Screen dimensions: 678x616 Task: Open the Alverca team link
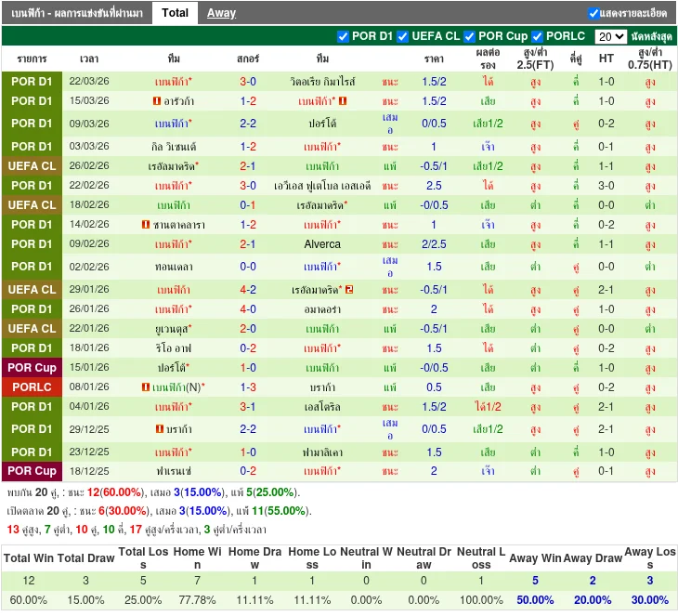click(x=322, y=244)
